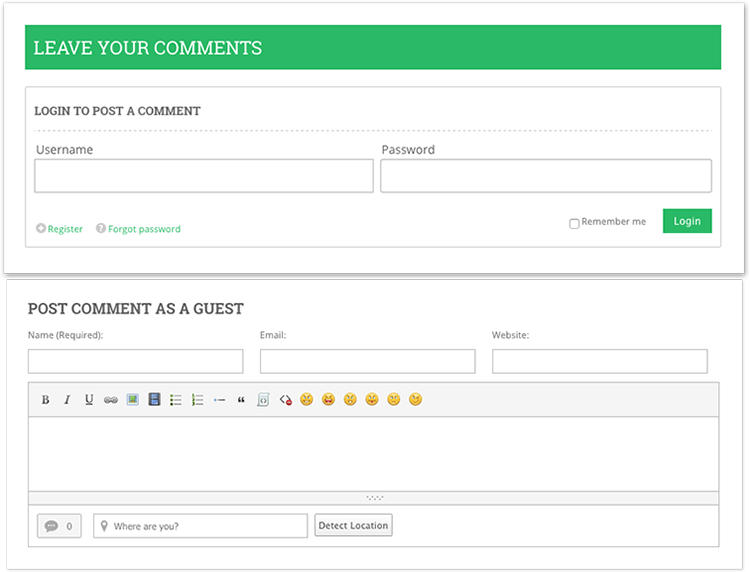Focus the Password input field
750x572 pixels.
tap(546, 176)
